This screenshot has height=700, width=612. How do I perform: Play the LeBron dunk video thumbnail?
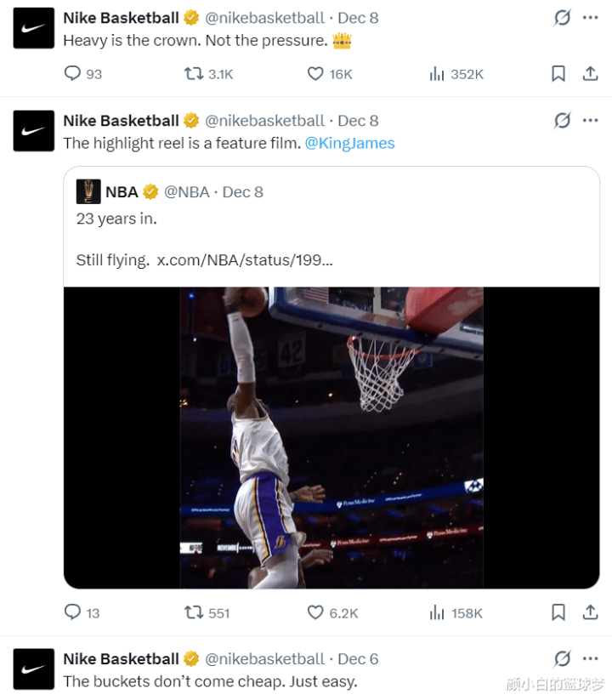coord(331,437)
